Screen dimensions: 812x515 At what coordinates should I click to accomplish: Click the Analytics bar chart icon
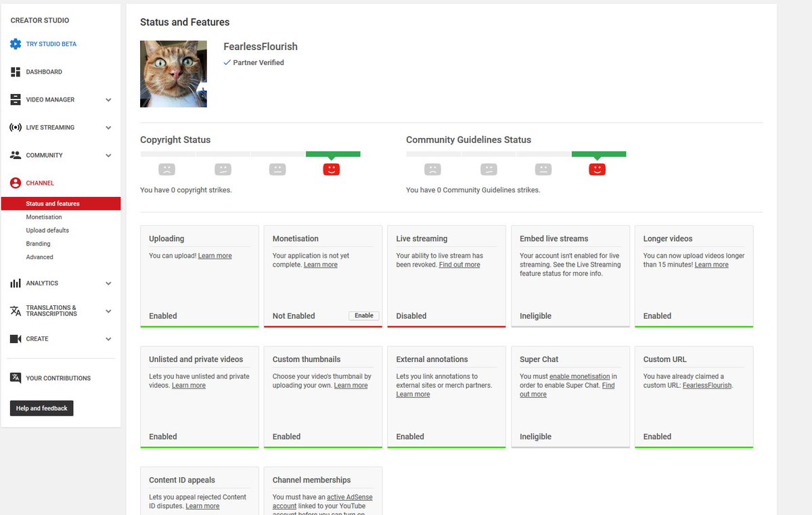click(16, 284)
